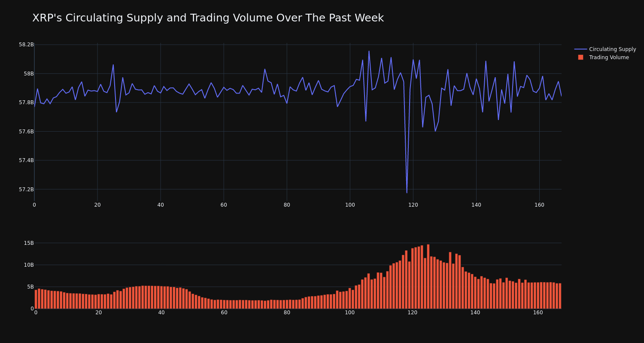Screen dimensions: 644x343
Task: Toggle the Circulating Supply legend entry
Action: click(605, 49)
